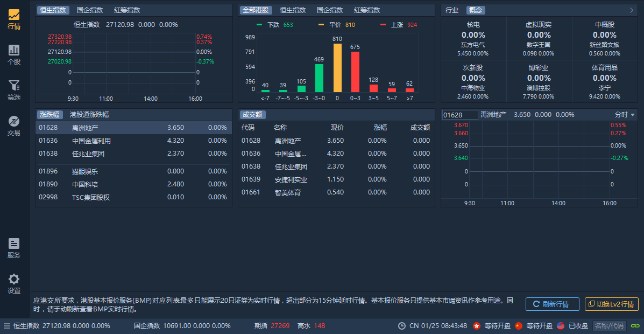
Task: Click the yellow 810 bar in distribution chart
Action: (x=337, y=68)
